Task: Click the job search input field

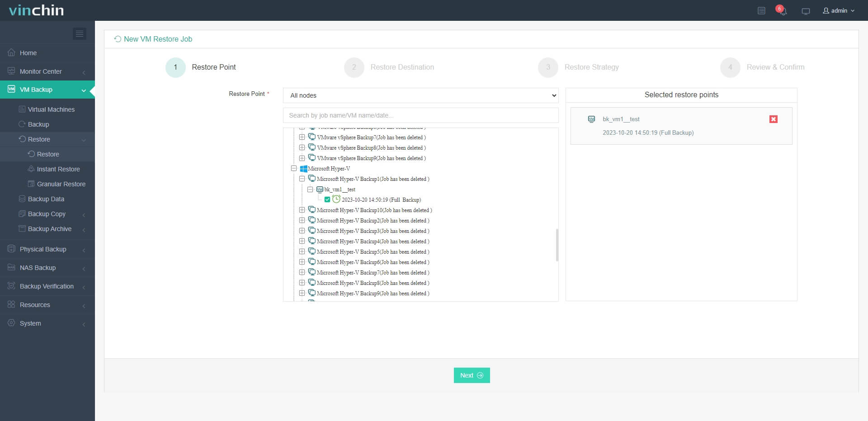Action: pyautogui.click(x=420, y=115)
